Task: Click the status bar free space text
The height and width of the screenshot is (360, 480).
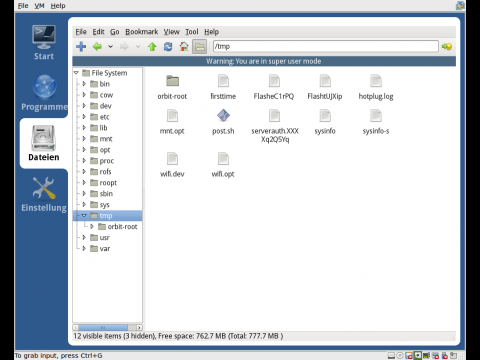Action: [x=221, y=336]
